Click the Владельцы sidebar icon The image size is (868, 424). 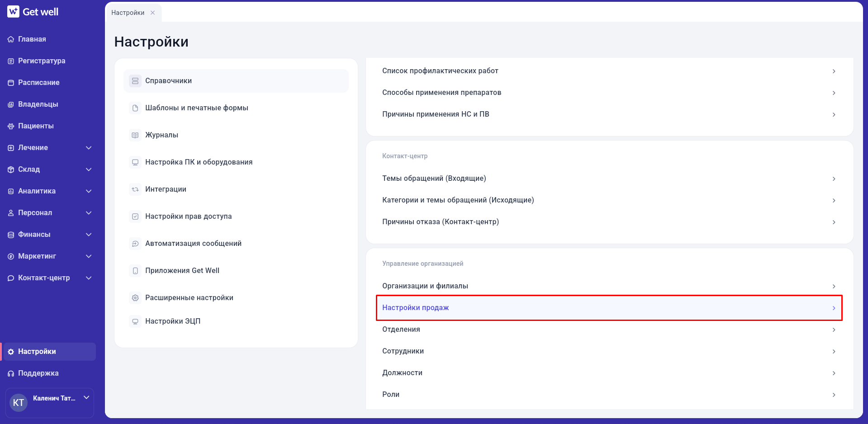11,104
